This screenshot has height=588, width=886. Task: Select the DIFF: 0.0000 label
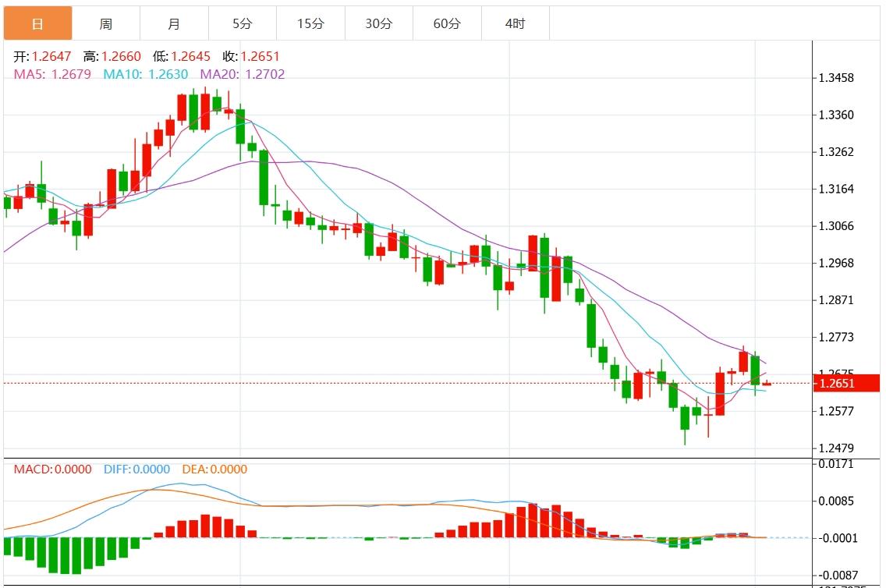point(136,469)
